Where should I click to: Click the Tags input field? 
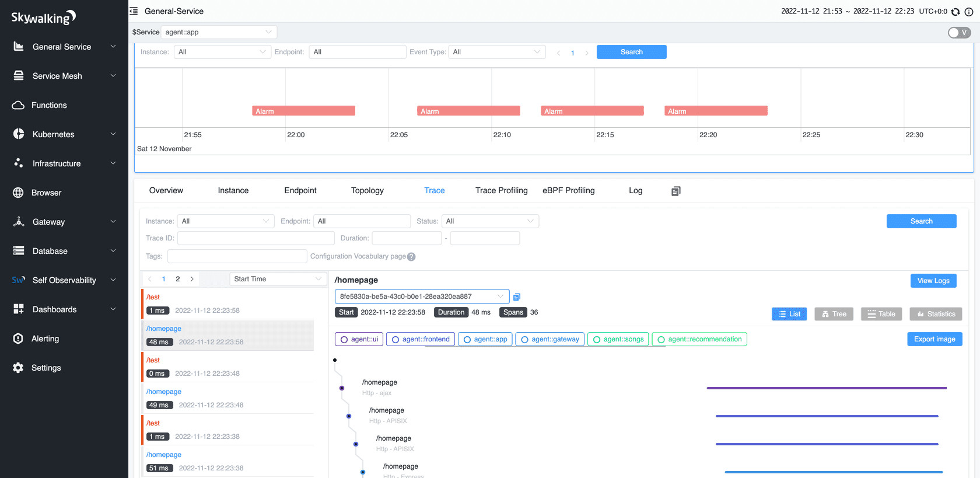click(237, 256)
